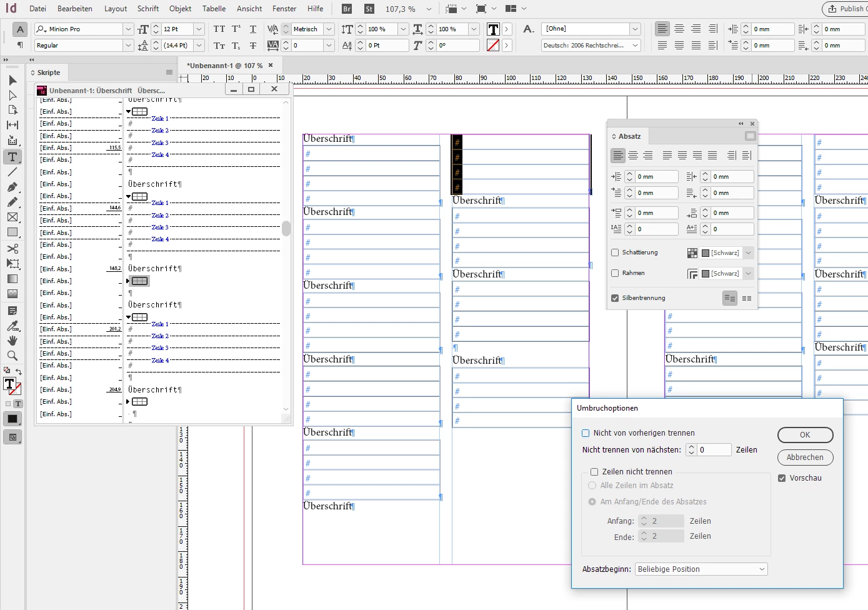Screen dimensions: 868x610
Task: Open Metrisch kerning dropdown
Action: click(329, 29)
